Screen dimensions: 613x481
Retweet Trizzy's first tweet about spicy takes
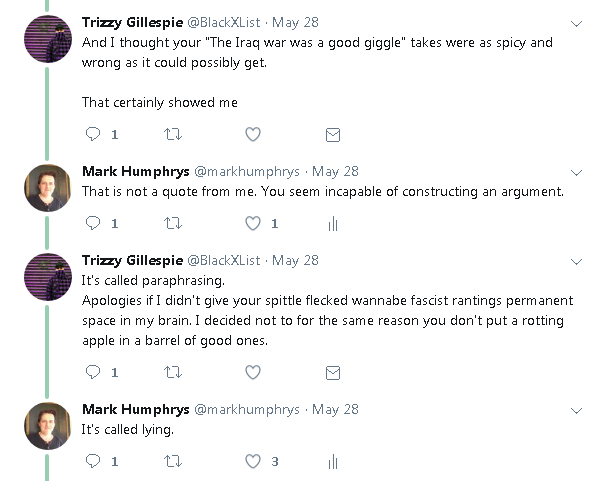[173, 134]
